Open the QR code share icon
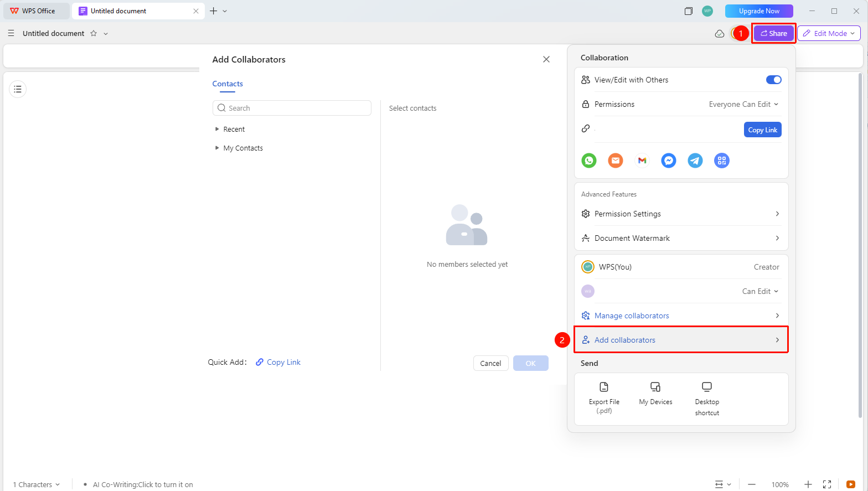 [722, 161]
